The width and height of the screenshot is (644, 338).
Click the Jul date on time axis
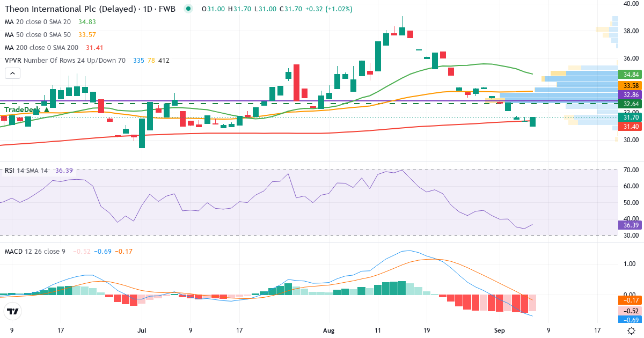pyautogui.click(x=142, y=330)
